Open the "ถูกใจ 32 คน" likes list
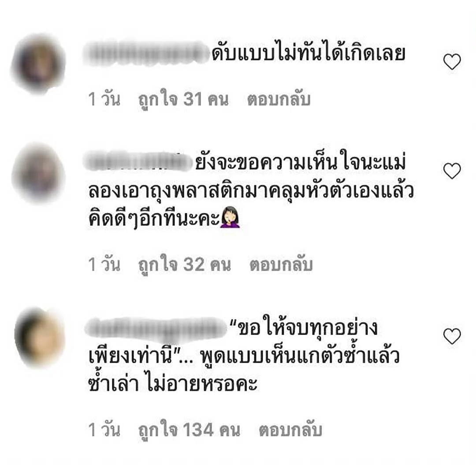 (185, 264)
